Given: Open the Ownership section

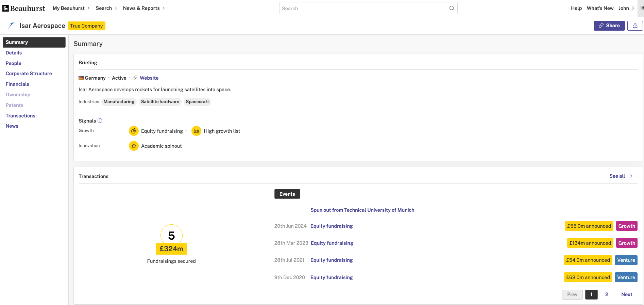Looking at the screenshot, I should [18, 95].
